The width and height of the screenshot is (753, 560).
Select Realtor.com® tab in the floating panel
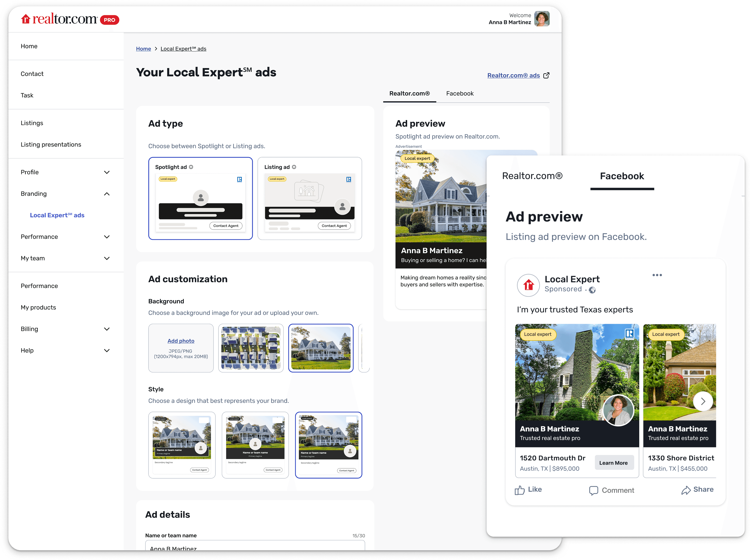tap(532, 176)
